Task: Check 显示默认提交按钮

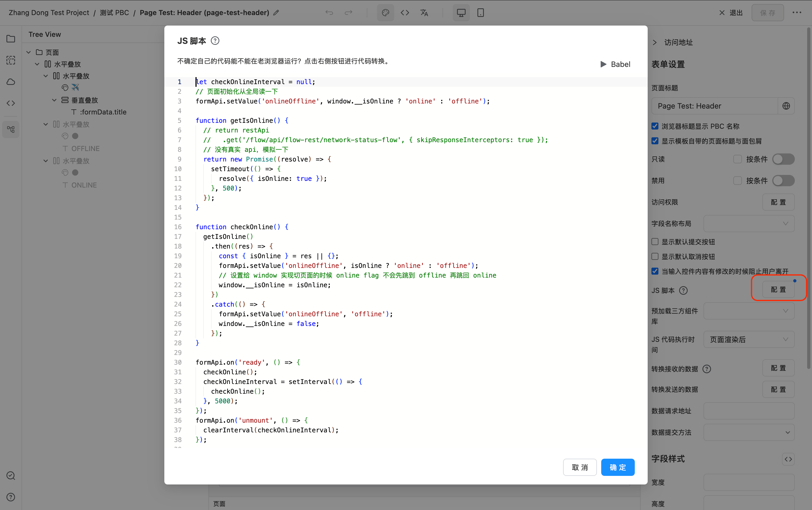Action: 655,242
